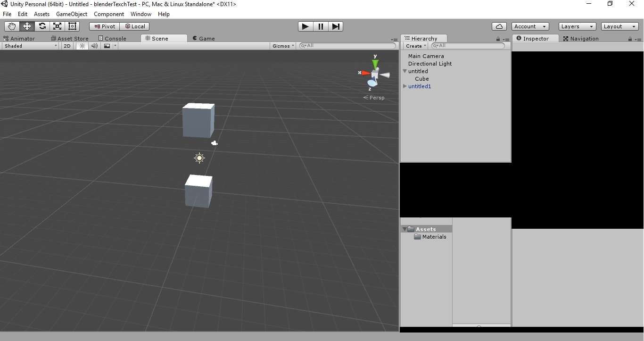Collapse the untitled scene in the Hierarchy
Screen dimensions: 644x341
pyautogui.click(x=405, y=71)
